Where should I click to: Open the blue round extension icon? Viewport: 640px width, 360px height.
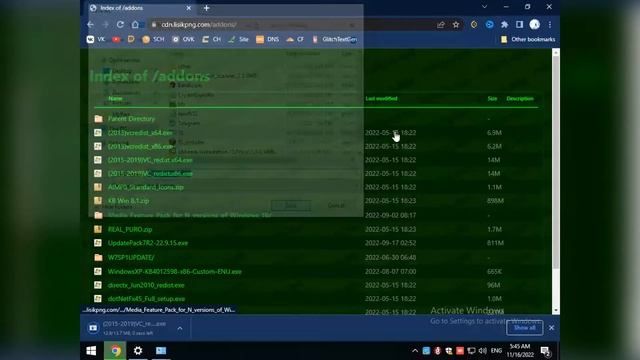coord(489,25)
